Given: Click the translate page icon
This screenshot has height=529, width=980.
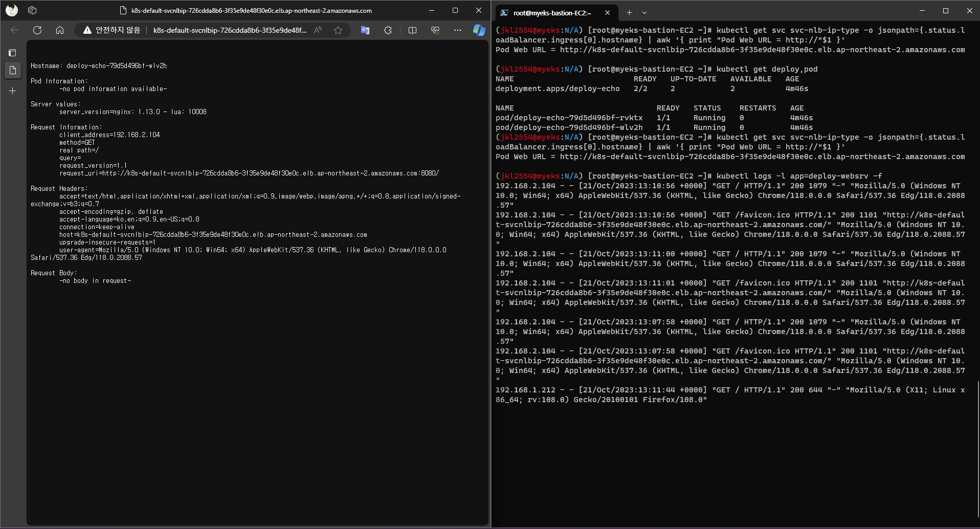Looking at the screenshot, I should coord(365,30).
